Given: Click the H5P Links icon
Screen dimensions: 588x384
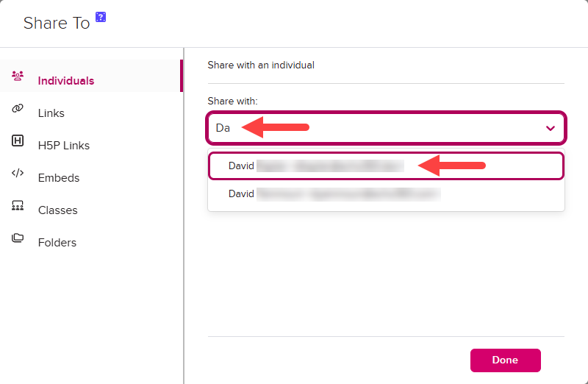Looking at the screenshot, I should click(x=18, y=141).
